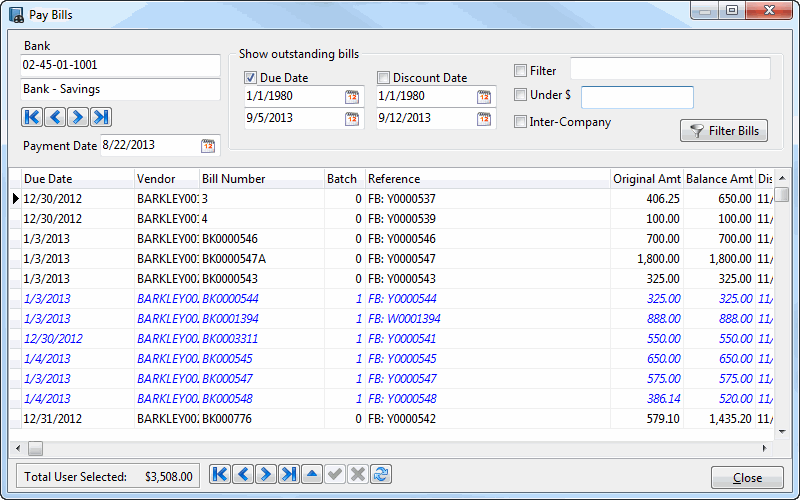Go to next bank record
Viewport: 800px width, 500px height.
click(78, 117)
